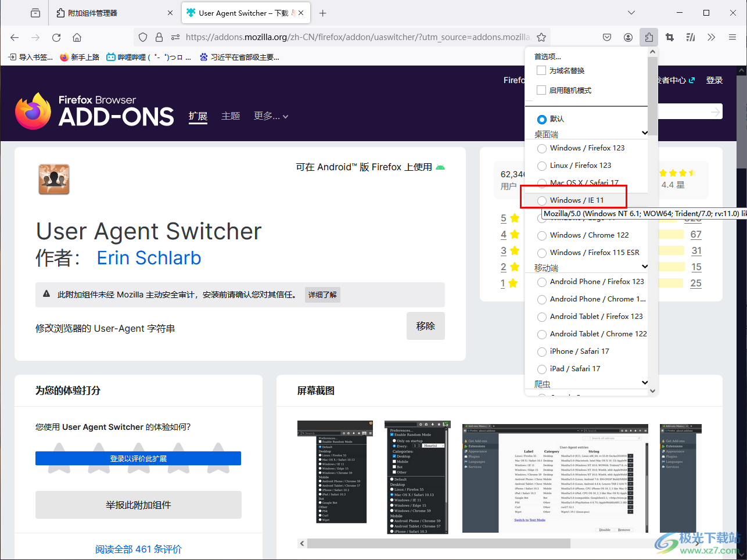Open the first addon screenshot thumbnail
747x560 pixels.
[x=335, y=472]
